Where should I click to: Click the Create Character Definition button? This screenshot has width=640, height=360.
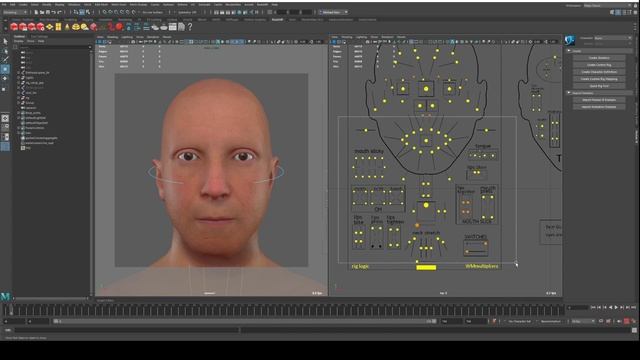pyautogui.click(x=599, y=72)
